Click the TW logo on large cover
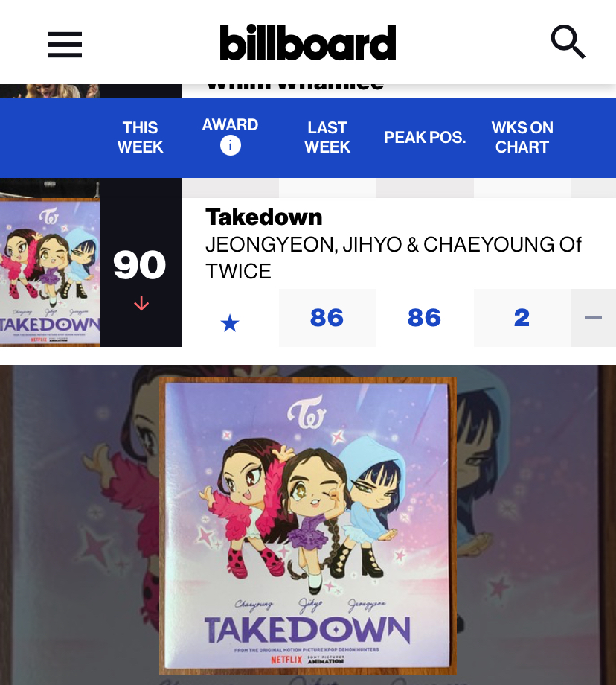The image size is (616, 685). coord(307,412)
